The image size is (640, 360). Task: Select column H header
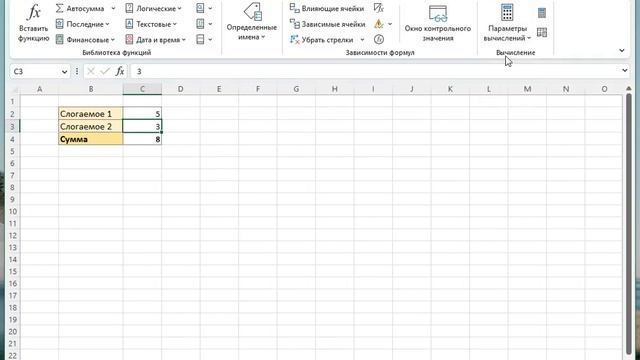(334, 89)
